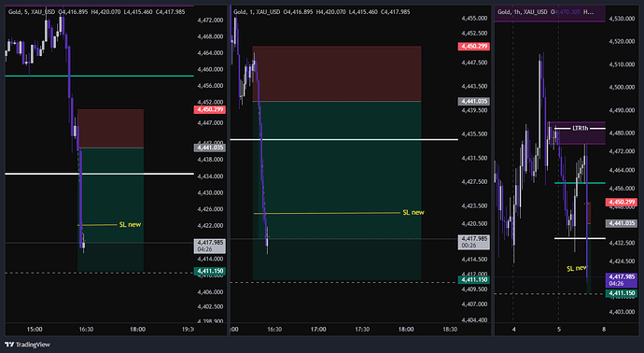Select the teal horizontal line on 5-minute chart

tap(99, 76)
